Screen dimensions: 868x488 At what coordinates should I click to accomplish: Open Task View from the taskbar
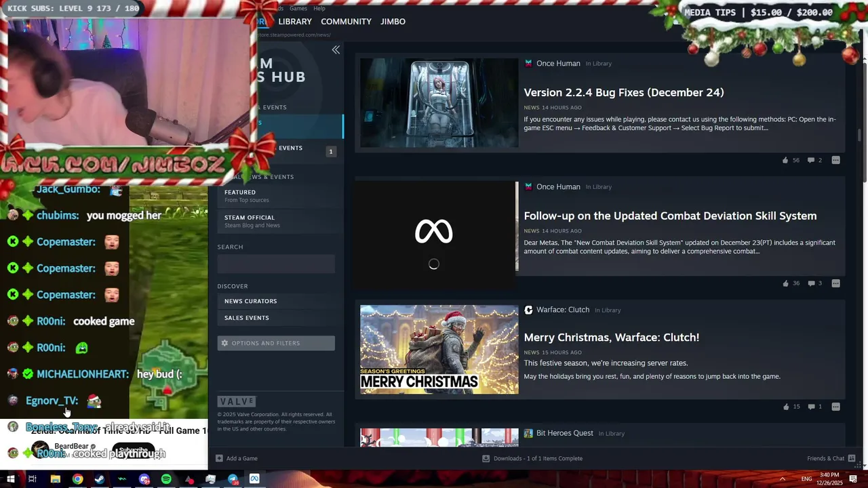click(x=32, y=479)
